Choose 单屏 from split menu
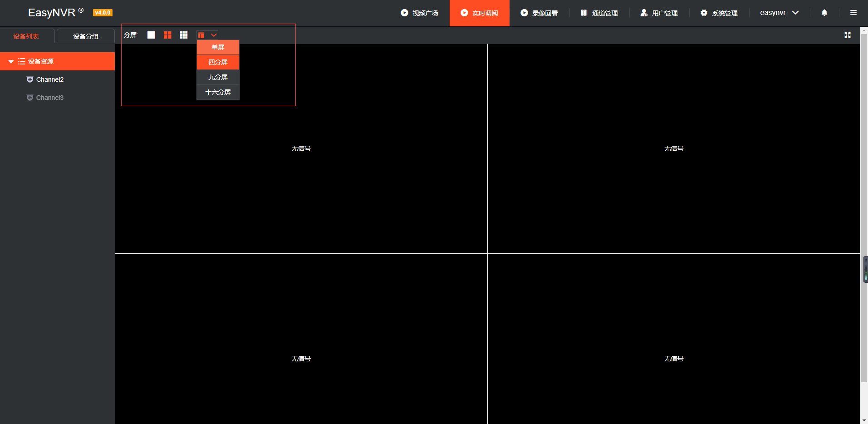Image resolution: width=868 pixels, height=424 pixels. [218, 47]
